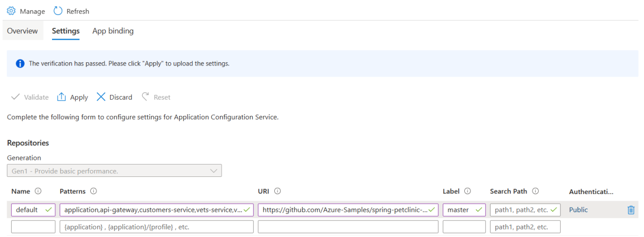Click the Public authentication link
Viewport: 644px width, 237px height.
pos(579,210)
